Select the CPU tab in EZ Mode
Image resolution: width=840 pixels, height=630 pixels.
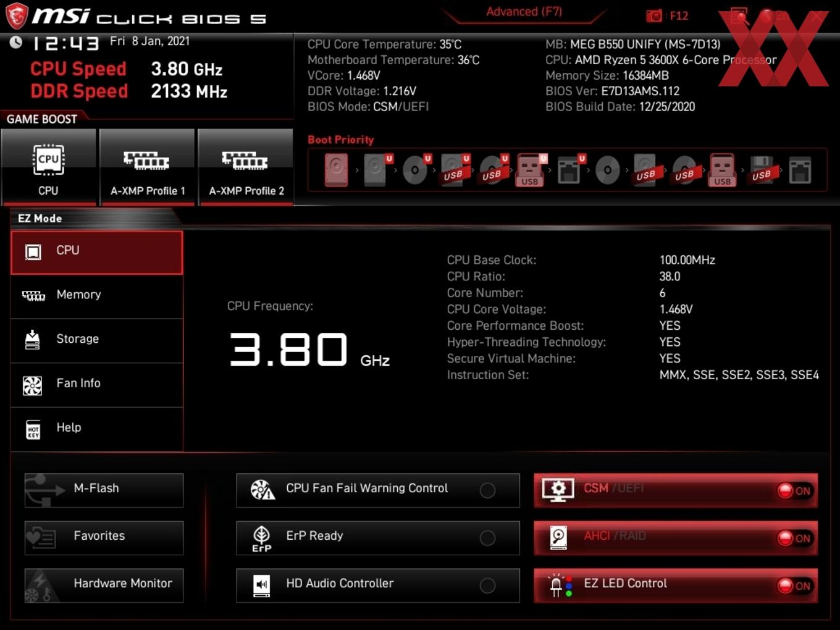coord(96,252)
